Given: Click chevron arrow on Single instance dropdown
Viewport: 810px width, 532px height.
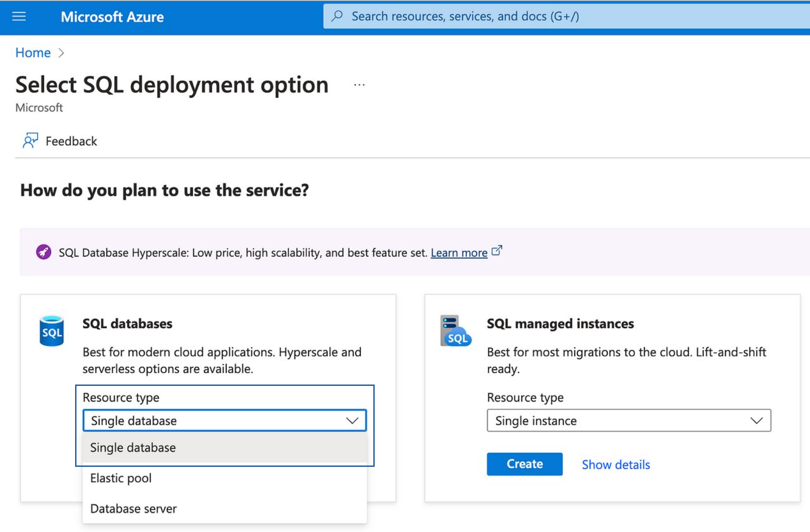Looking at the screenshot, I should click(757, 421).
